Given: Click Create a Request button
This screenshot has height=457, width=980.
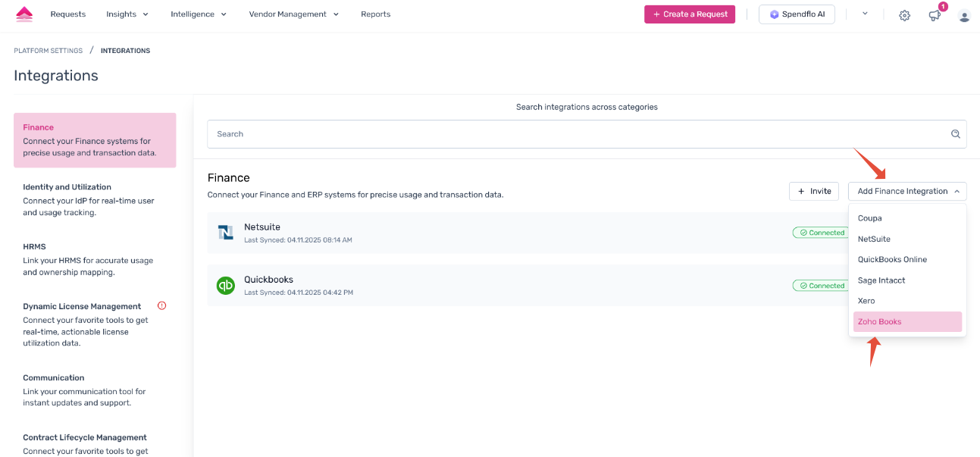Looking at the screenshot, I should coord(690,14).
